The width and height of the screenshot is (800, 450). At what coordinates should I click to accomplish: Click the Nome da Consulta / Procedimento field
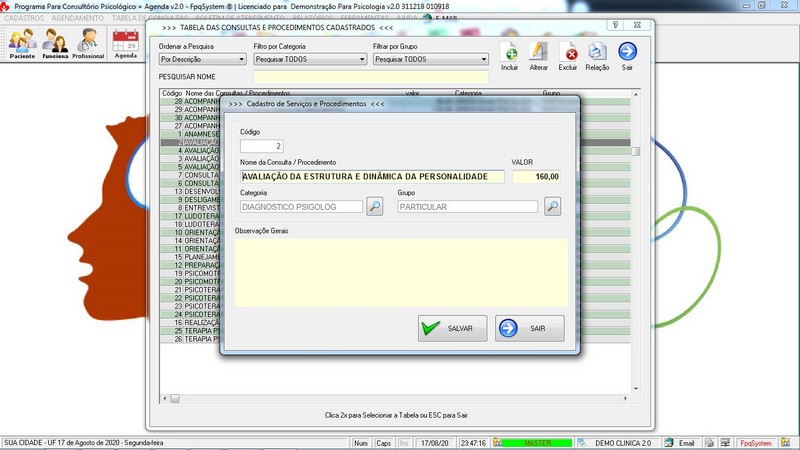(372, 177)
